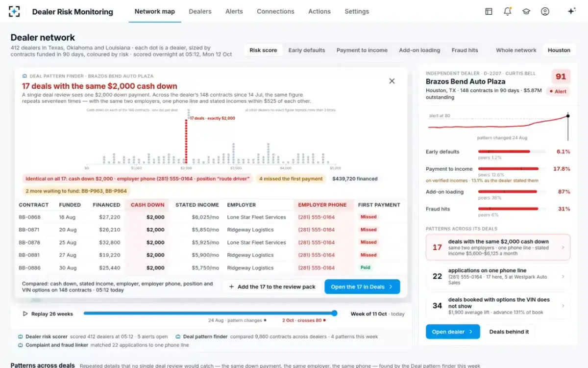Click Add the 17 to the review pack
Image resolution: width=588 pixels, height=368 pixels.
pos(272,287)
